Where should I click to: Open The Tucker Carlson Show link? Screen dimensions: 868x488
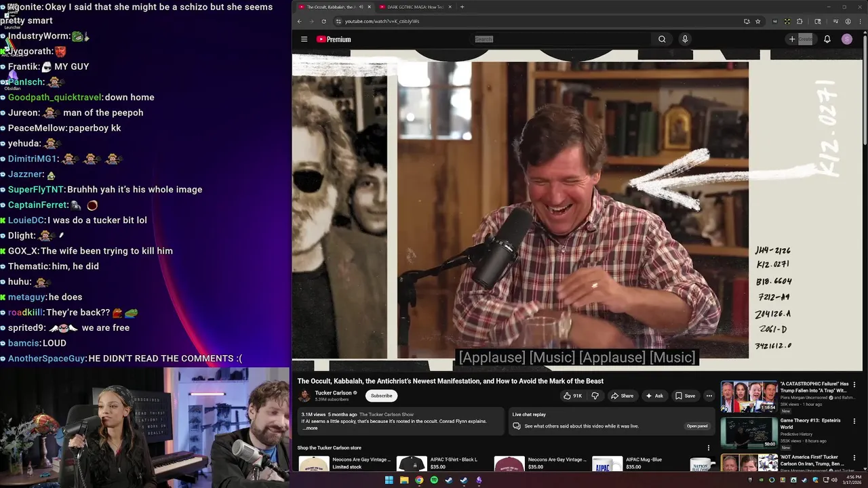[387, 414]
